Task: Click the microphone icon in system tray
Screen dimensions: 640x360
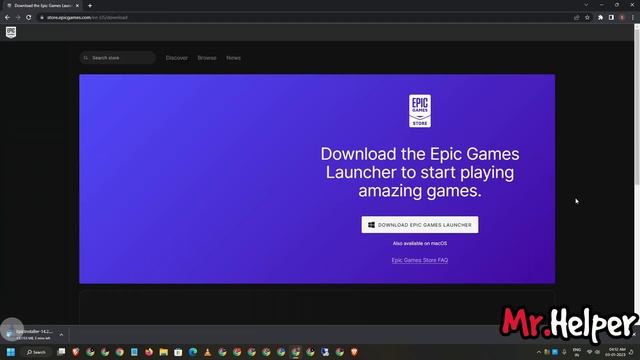Action: pos(564,352)
